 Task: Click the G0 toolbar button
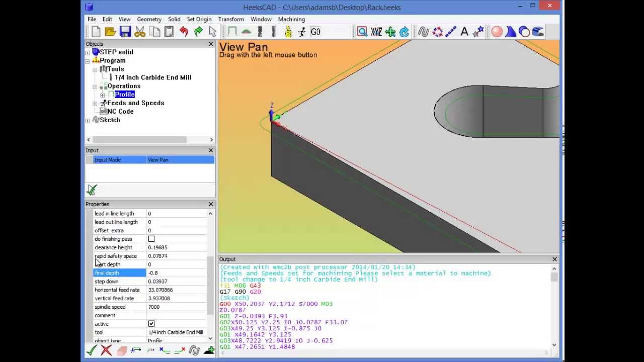315,32
